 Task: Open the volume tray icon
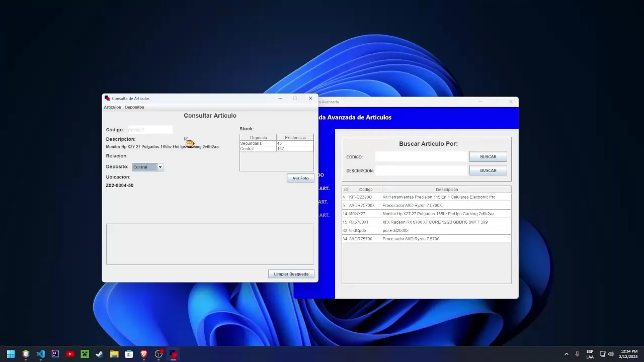(x=611, y=354)
